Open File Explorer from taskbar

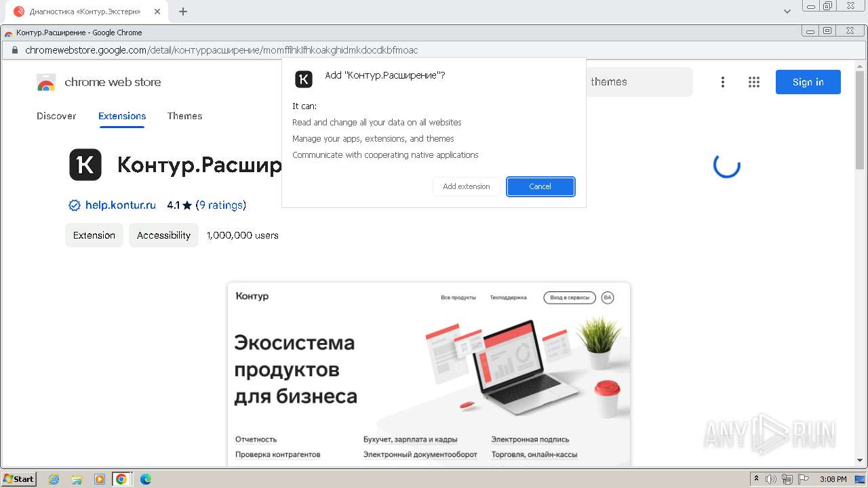coord(77,479)
